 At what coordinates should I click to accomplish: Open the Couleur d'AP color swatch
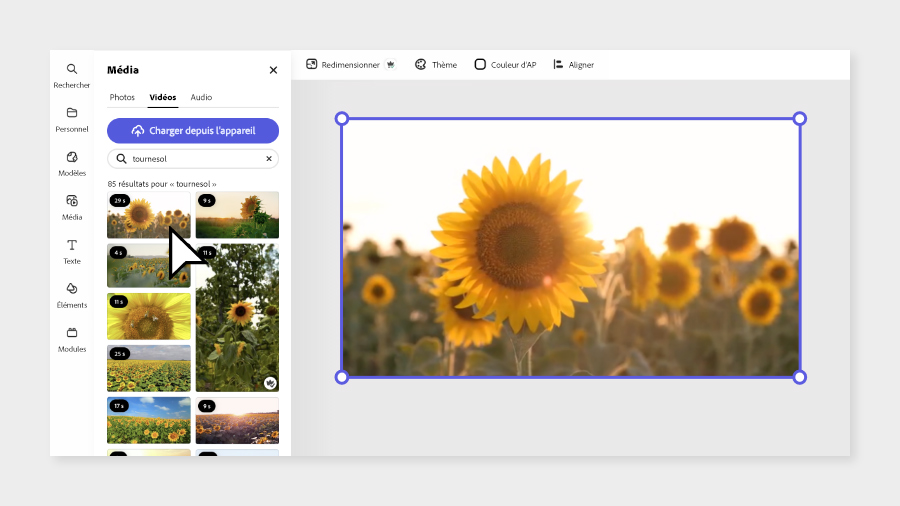(x=505, y=65)
